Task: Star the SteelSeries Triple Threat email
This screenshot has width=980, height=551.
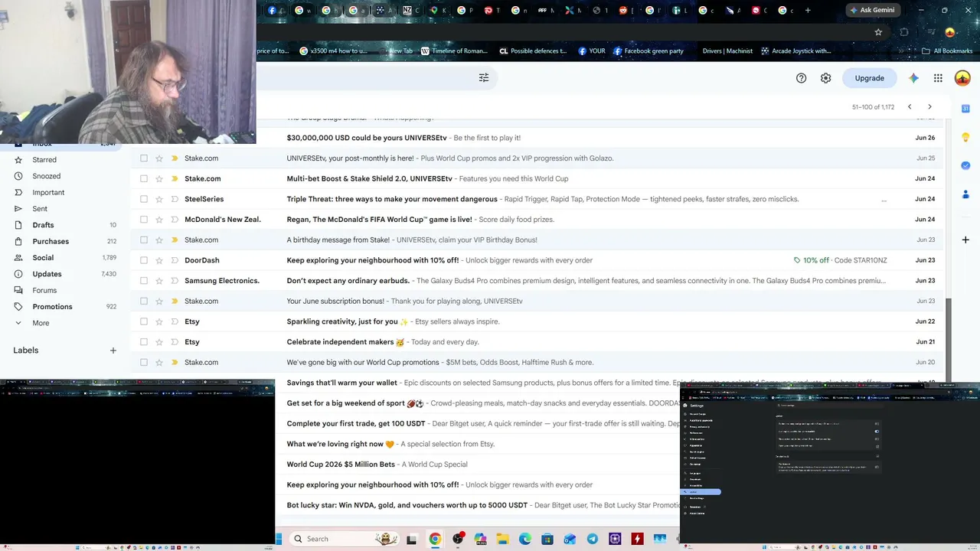Action: (159, 199)
